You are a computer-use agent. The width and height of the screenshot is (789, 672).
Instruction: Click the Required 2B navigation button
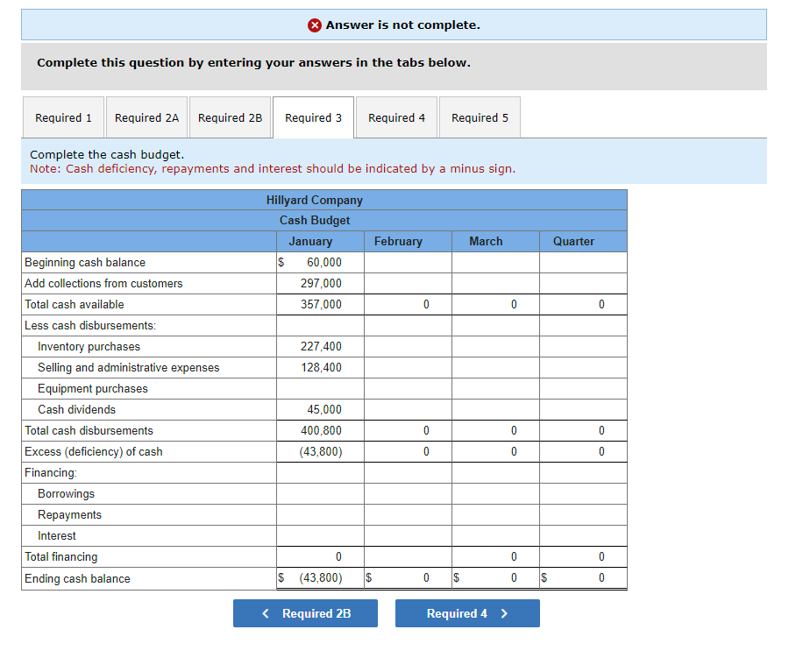coord(305,613)
